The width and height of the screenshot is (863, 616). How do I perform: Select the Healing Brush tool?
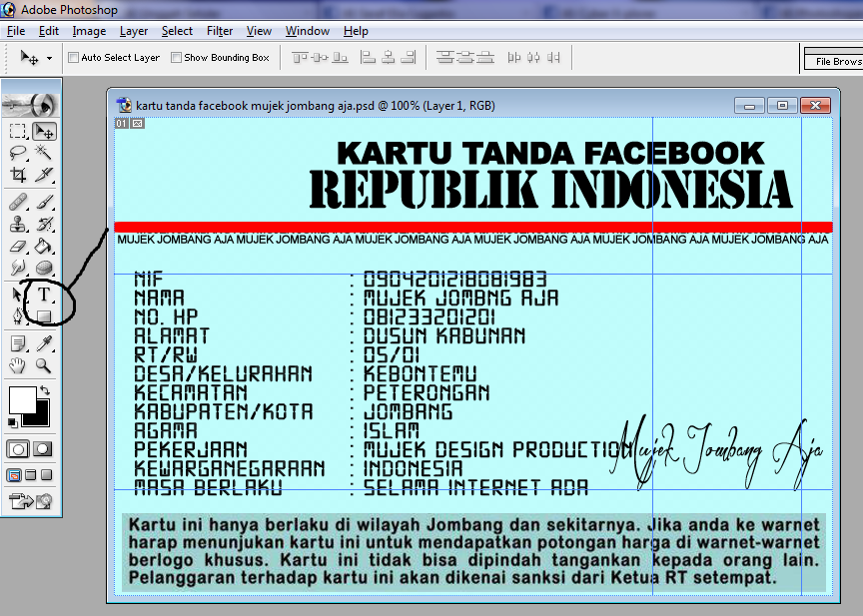[18, 202]
